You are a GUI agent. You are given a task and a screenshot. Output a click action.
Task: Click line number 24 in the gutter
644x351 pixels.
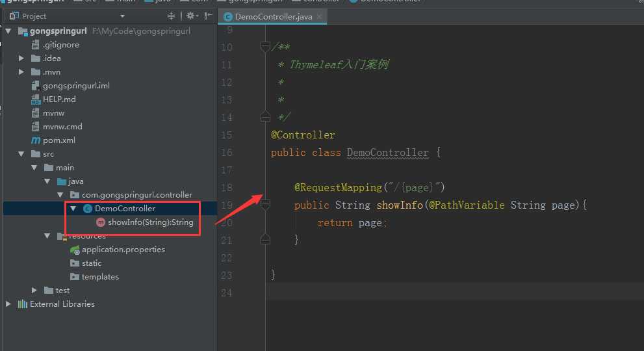pyautogui.click(x=227, y=293)
